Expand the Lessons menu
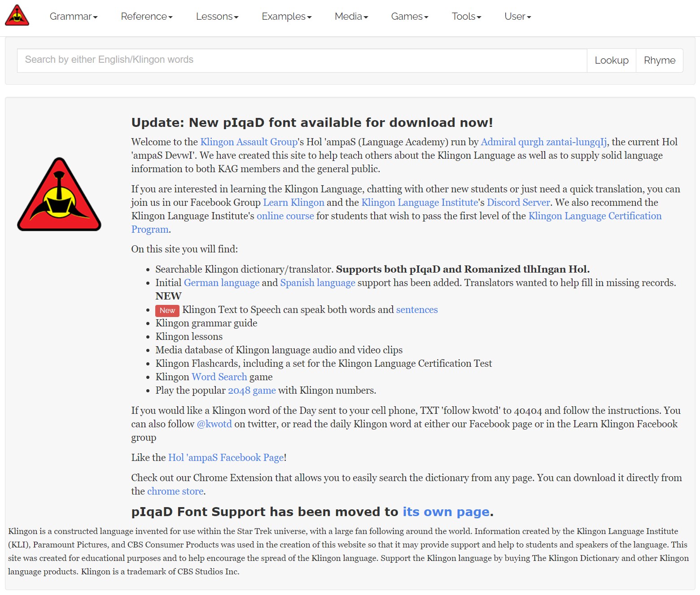Image resolution: width=700 pixels, height=595 pixels. click(x=217, y=17)
